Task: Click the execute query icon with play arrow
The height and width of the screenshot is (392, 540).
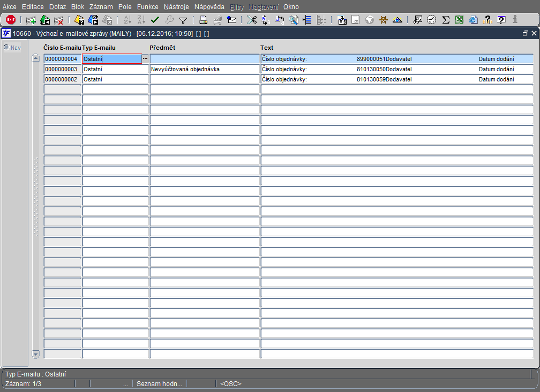Action: (x=93, y=20)
